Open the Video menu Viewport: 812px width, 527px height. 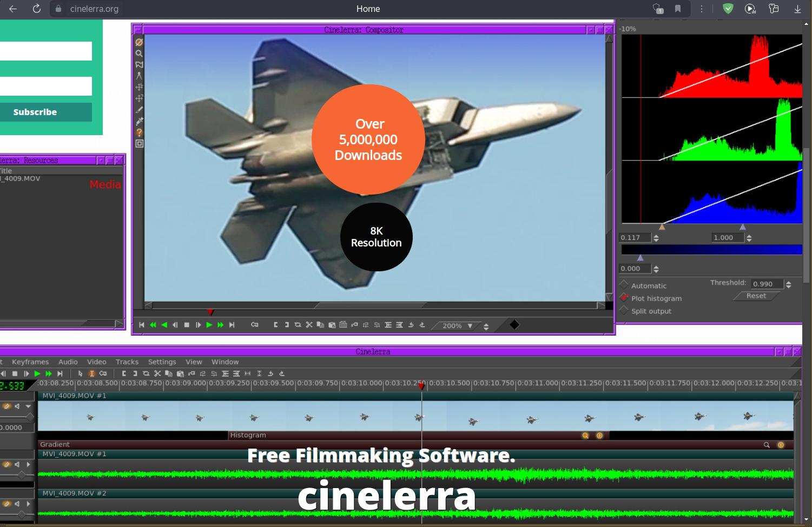pos(97,362)
